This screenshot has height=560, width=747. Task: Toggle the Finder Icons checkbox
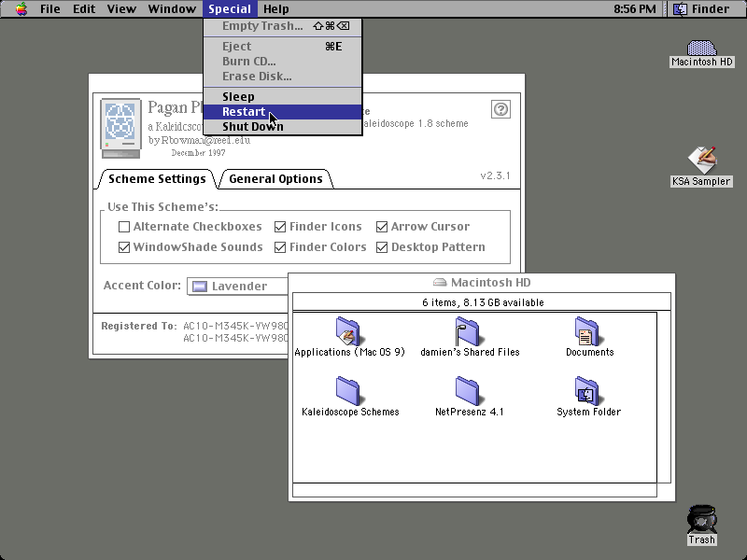tap(280, 227)
